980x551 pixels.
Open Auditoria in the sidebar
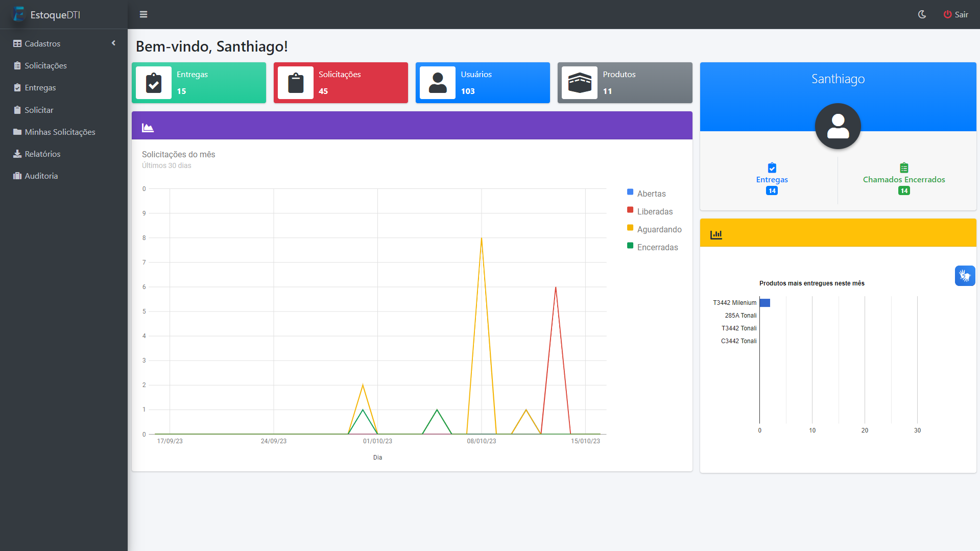(x=64, y=176)
